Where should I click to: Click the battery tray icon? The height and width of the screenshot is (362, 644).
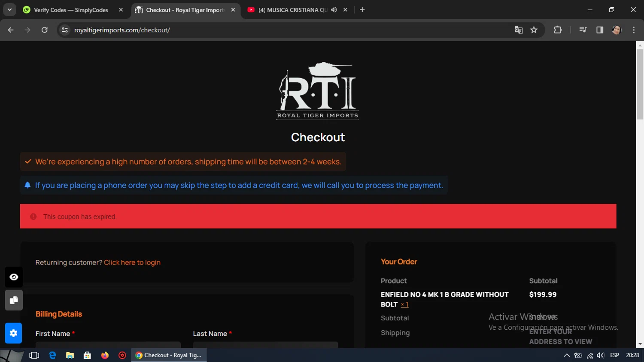tap(578, 356)
